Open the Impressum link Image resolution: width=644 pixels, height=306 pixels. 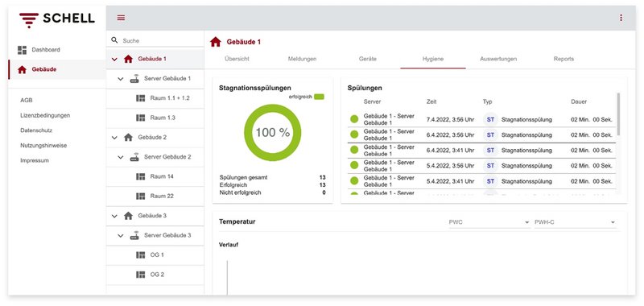point(35,160)
